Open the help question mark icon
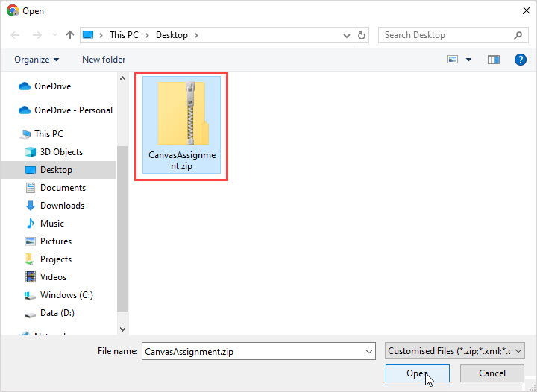The width and height of the screenshot is (537, 392). [x=521, y=60]
